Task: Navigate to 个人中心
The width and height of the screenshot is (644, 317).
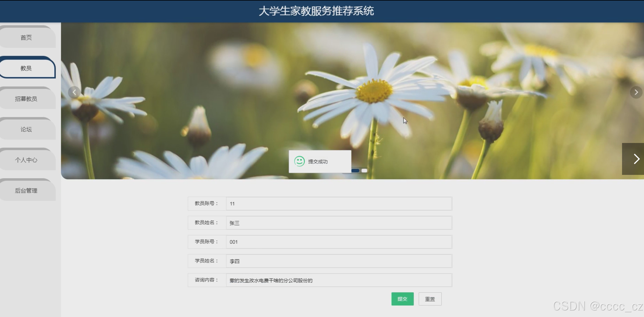Action: click(26, 160)
